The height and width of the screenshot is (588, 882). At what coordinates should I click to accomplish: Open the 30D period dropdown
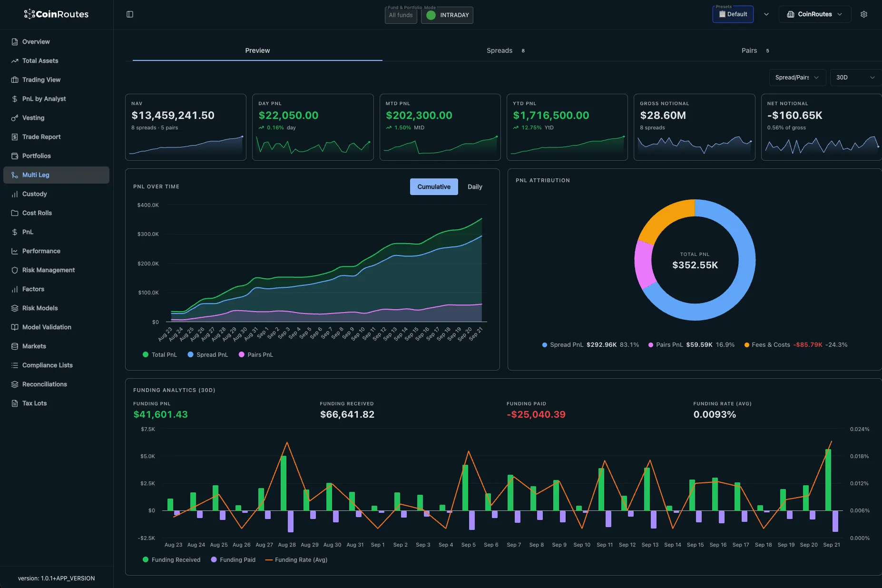coord(856,78)
